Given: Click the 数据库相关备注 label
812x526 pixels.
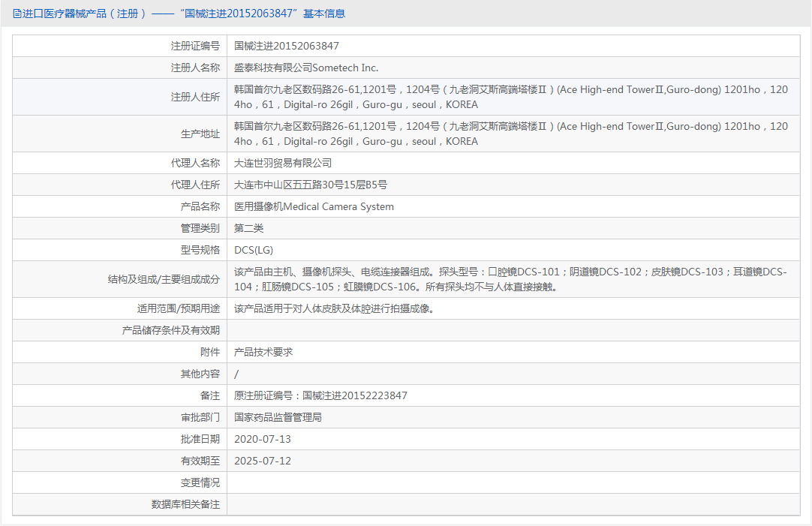Looking at the screenshot, I should pos(185,504).
